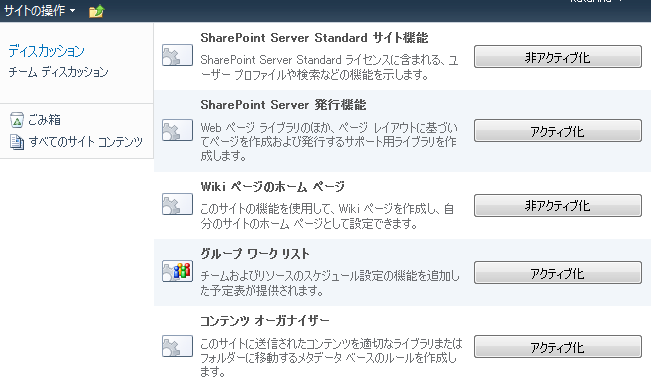Click グループ ワーク リスト people icon
Viewport: 651px width, 382px height.
pos(177,271)
